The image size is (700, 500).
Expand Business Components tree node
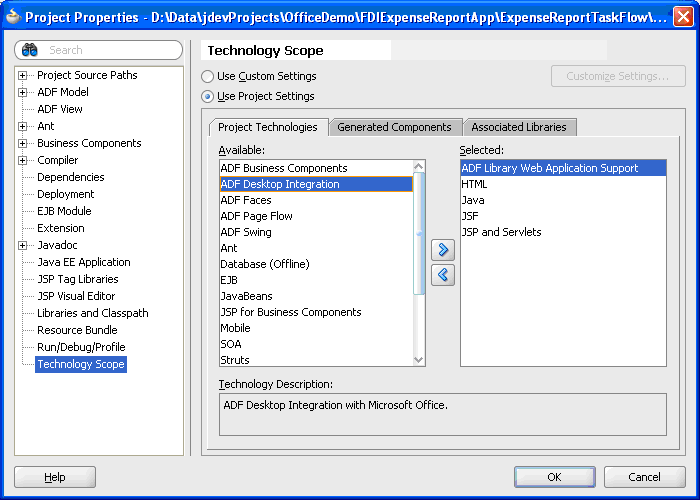point(22,143)
